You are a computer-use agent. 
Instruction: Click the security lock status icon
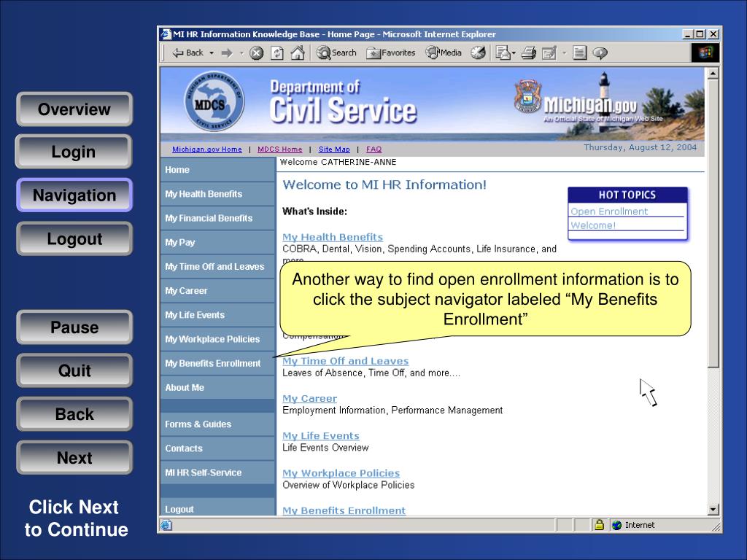pos(599,525)
